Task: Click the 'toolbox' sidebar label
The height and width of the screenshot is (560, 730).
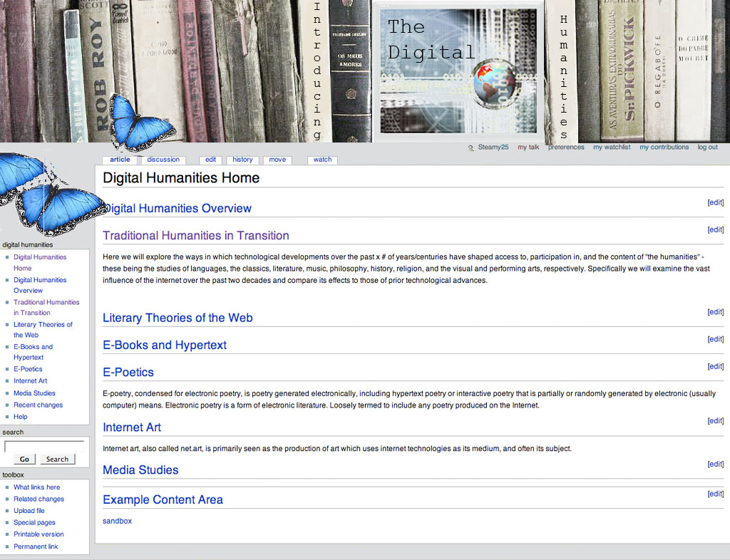Action: pyautogui.click(x=13, y=475)
